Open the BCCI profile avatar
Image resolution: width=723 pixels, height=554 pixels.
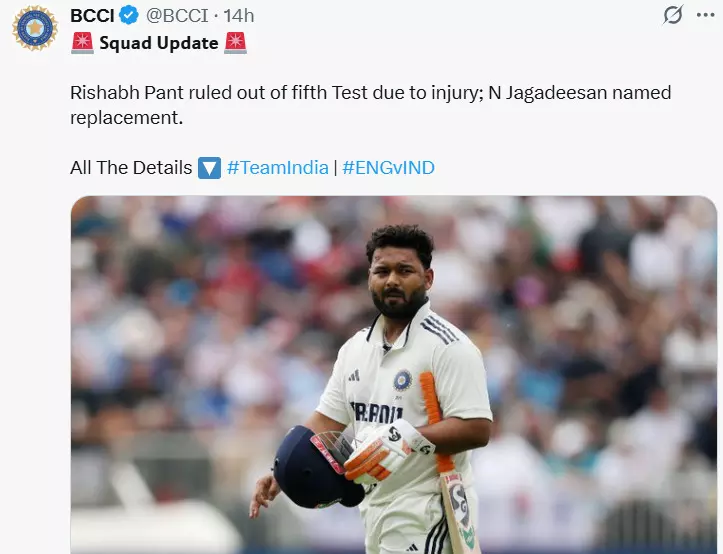[35, 28]
